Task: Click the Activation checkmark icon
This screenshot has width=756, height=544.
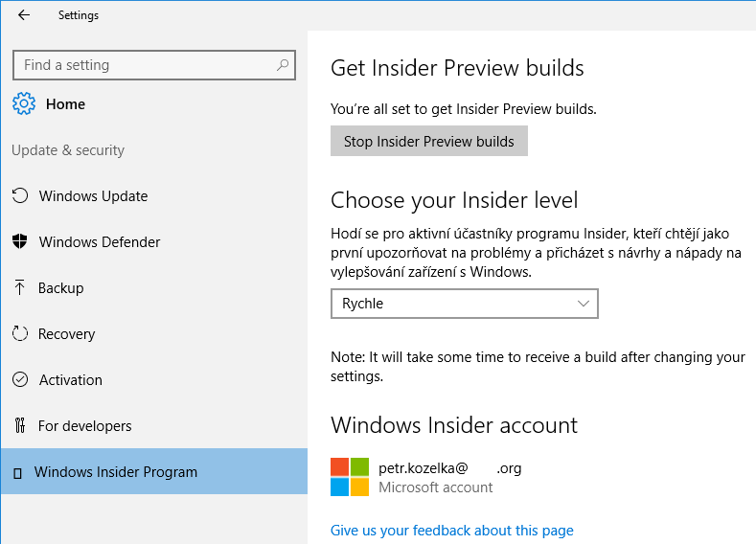Action: [20, 380]
